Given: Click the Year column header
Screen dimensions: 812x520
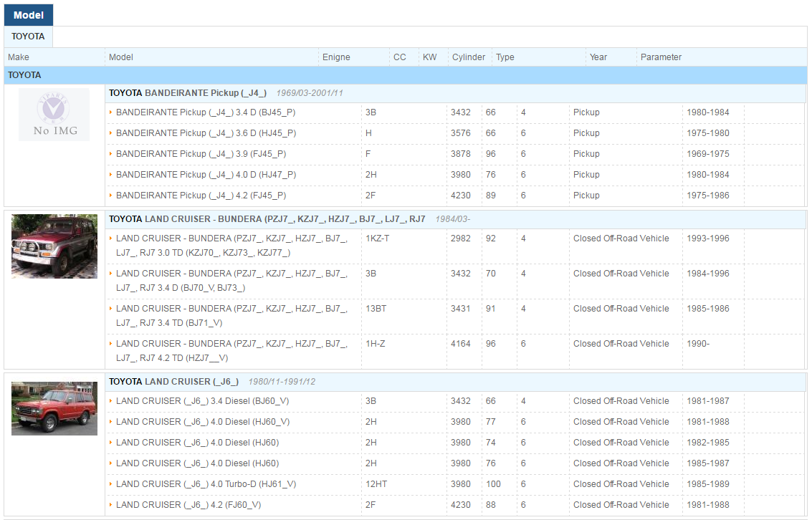Looking at the screenshot, I should [x=598, y=57].
